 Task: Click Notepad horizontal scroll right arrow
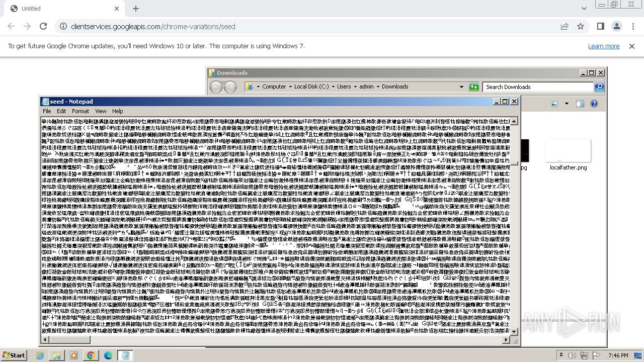(507, 340)
